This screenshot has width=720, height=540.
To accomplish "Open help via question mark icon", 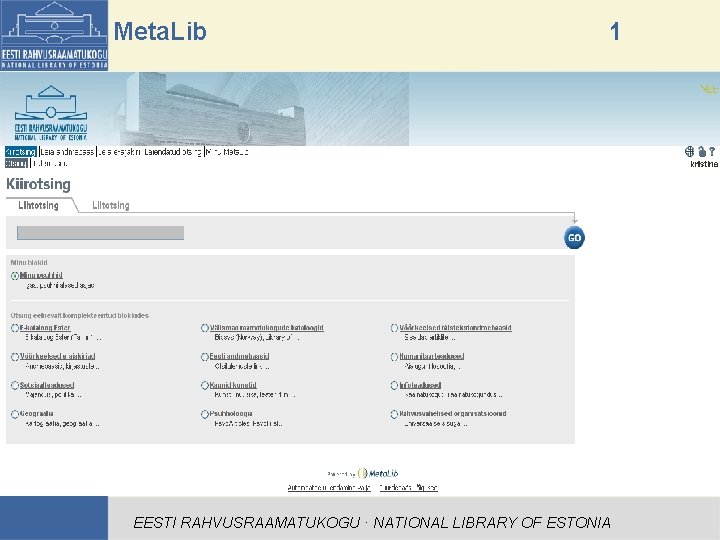I will tap(712, 151).
